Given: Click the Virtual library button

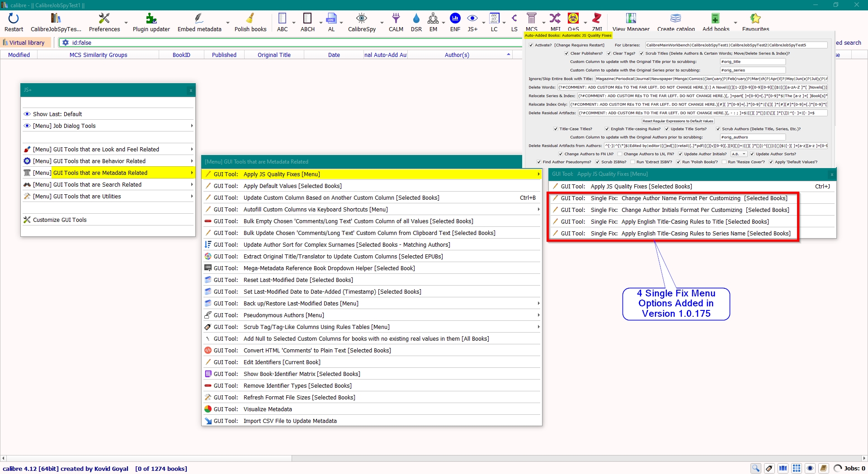Looking at the screenshot, I should (24, 43).
